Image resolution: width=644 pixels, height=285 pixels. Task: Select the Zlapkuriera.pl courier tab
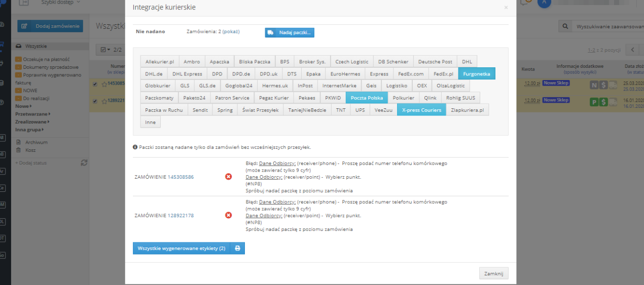click(468, 110)
